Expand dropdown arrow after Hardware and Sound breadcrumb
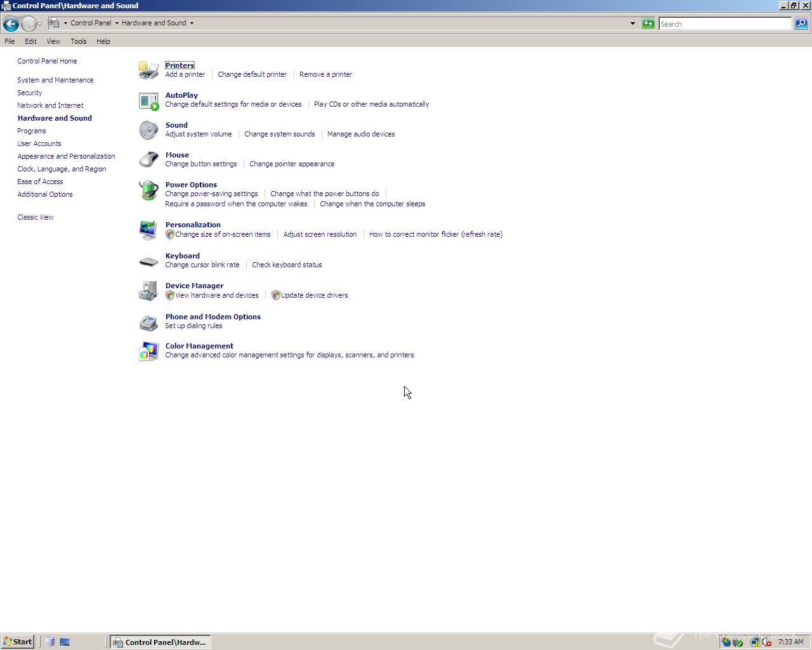 coord(192,23)
